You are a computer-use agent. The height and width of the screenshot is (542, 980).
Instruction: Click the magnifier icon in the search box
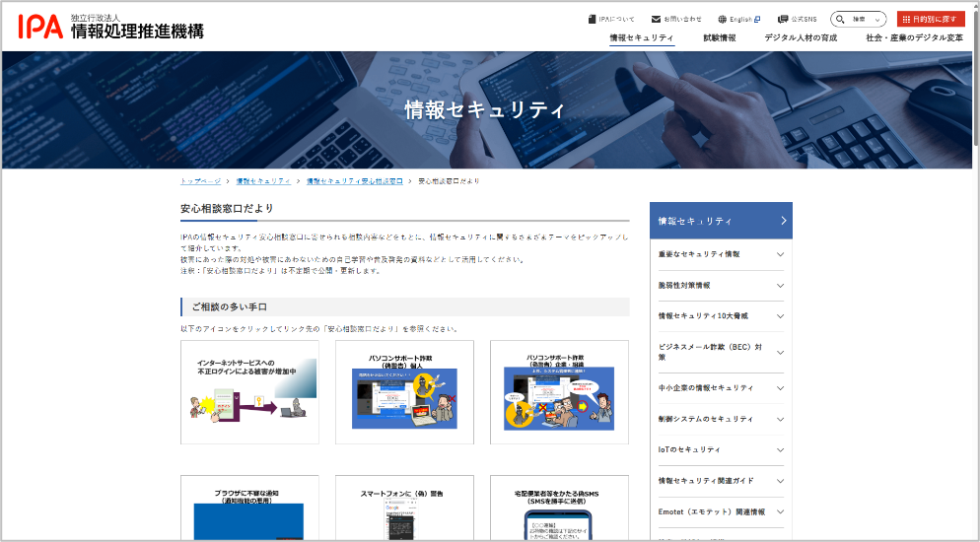click(x=841, y=20)
